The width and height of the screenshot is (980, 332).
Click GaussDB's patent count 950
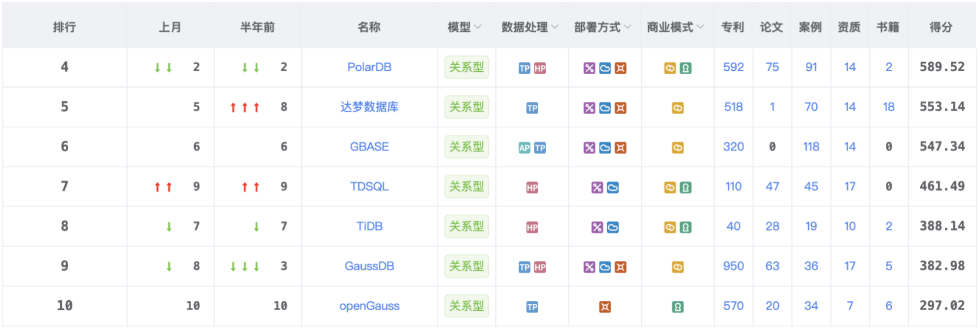click(x=734, y=266)
